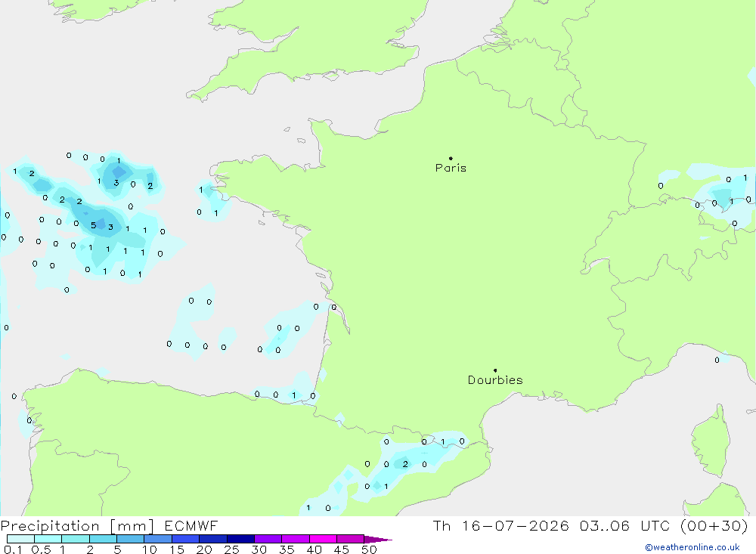Screen dimensions: 756x554
Task: Open the weatheronline.co.uk copyright link
Action: pyautogui.click(x=692, y=547)
